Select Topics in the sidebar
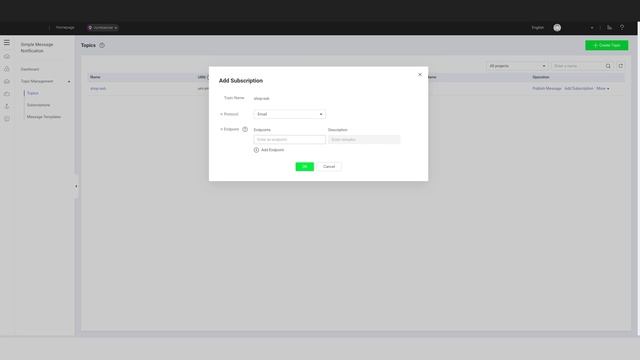 33,93
